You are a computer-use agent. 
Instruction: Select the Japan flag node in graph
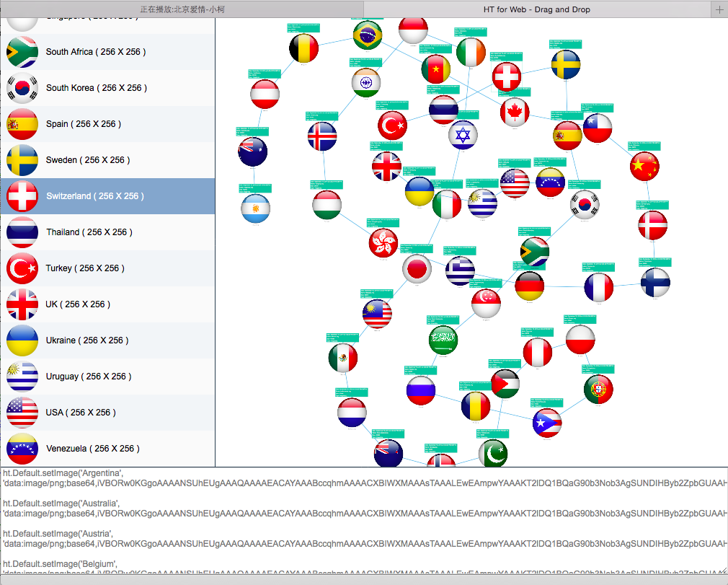click(x=417, y=269)
